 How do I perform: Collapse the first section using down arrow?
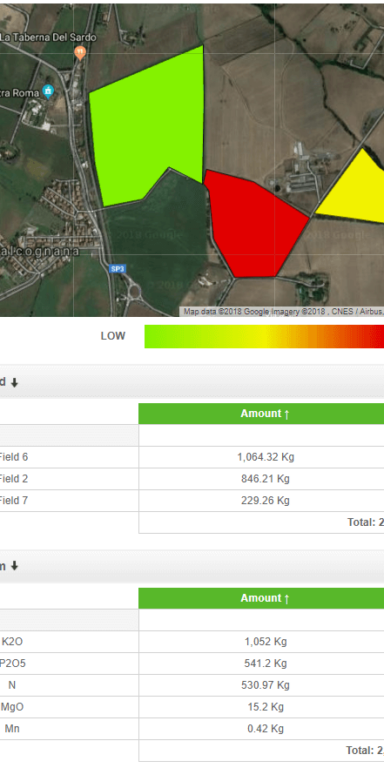[14, 383]
